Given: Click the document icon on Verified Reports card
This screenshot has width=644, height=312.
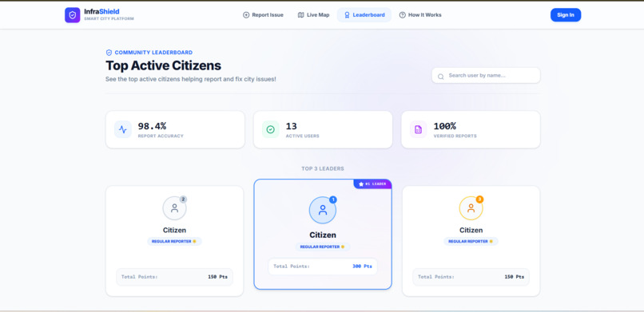Looking at the screenshot, I should 418,129.
